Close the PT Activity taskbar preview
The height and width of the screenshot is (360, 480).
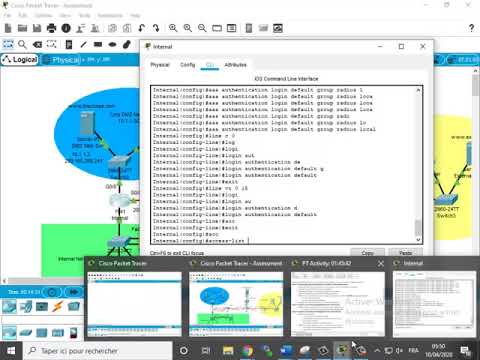coord(381,263)
